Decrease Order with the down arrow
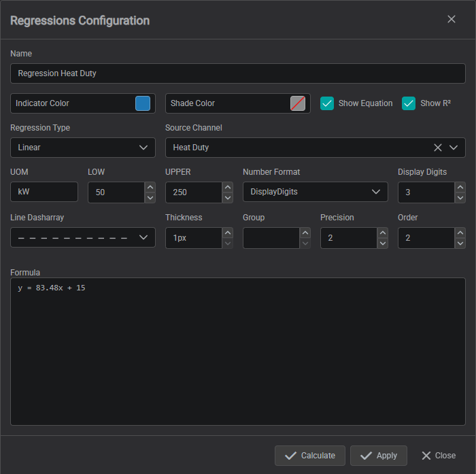The width and height of the screenshot is (476, 474). pos(460,243)
